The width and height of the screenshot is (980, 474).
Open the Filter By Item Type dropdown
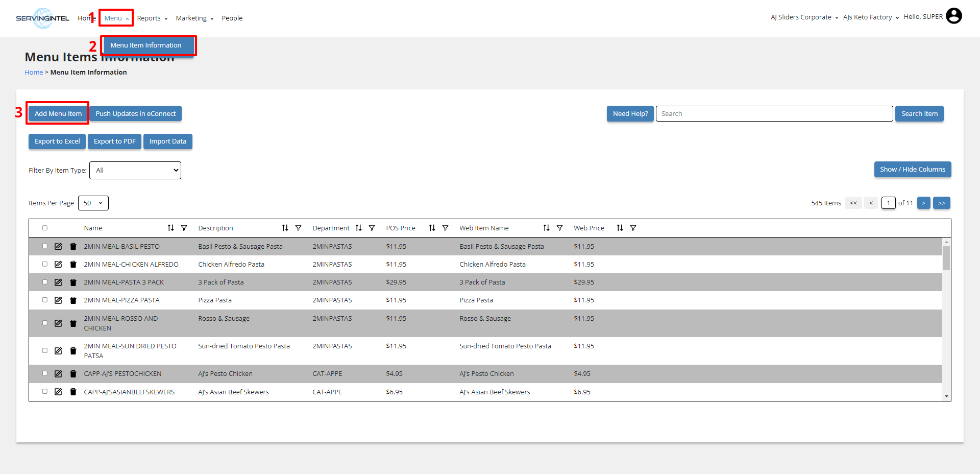pos(135,171)
